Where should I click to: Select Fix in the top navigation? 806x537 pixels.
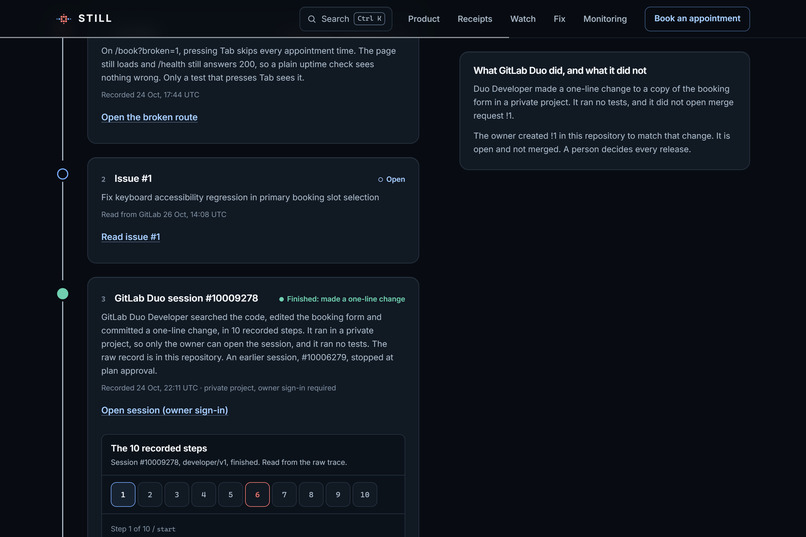pos(559,19)
